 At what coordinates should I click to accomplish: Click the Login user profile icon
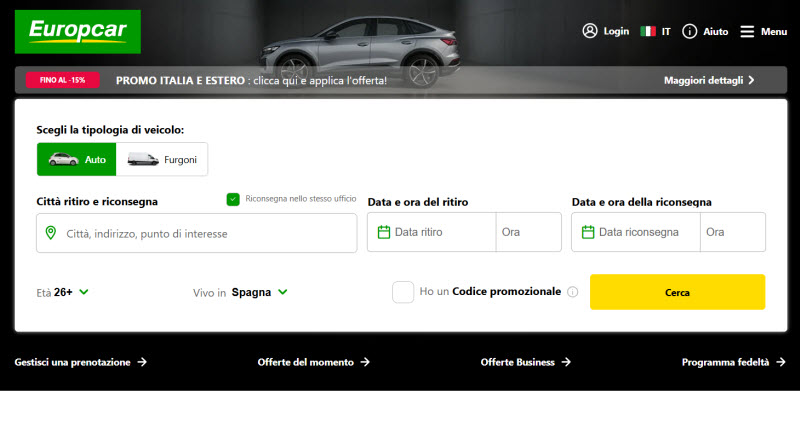tap(590, 31)
